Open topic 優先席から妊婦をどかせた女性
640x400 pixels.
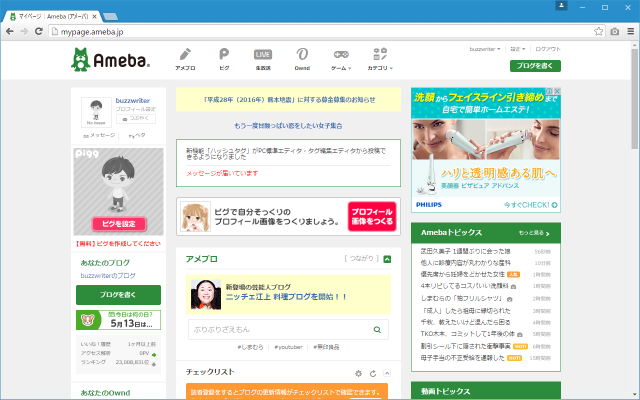click(462, 274)
